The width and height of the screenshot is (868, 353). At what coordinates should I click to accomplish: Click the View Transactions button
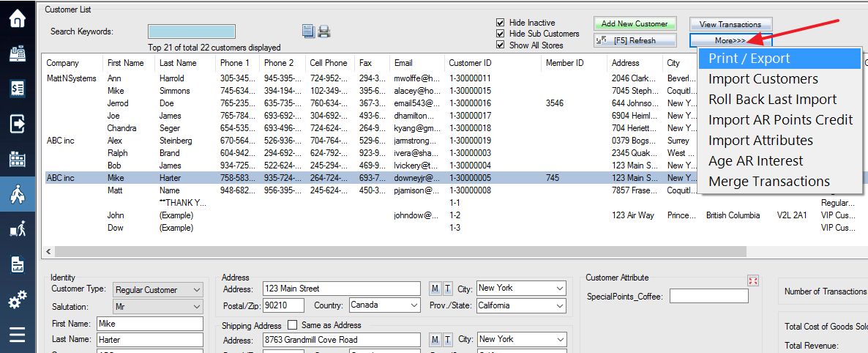pos(730,24)
